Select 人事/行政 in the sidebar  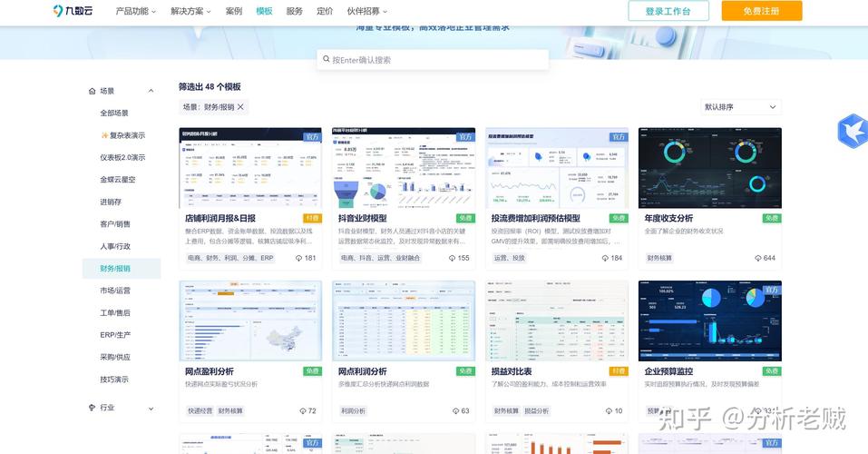point(115,246)
